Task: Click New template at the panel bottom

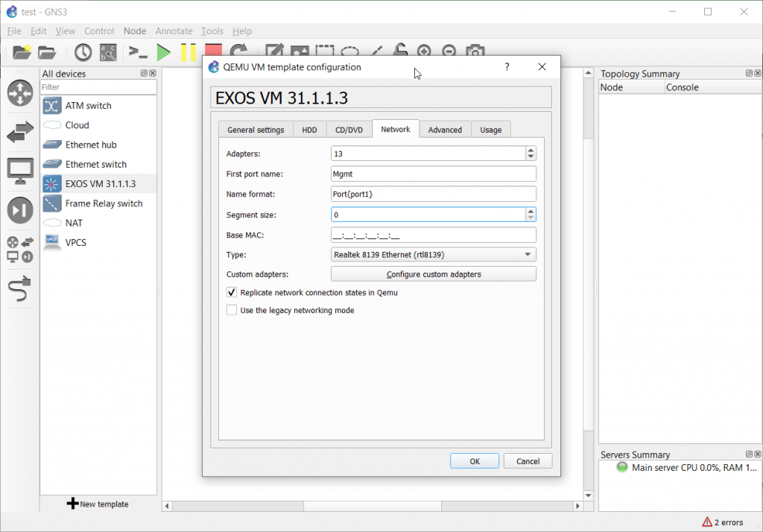Action: 98,504
